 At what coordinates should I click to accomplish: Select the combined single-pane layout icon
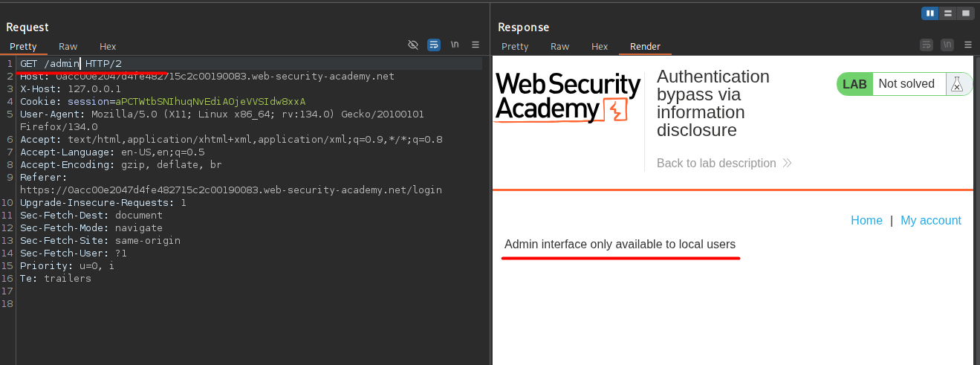click(965, 13)
